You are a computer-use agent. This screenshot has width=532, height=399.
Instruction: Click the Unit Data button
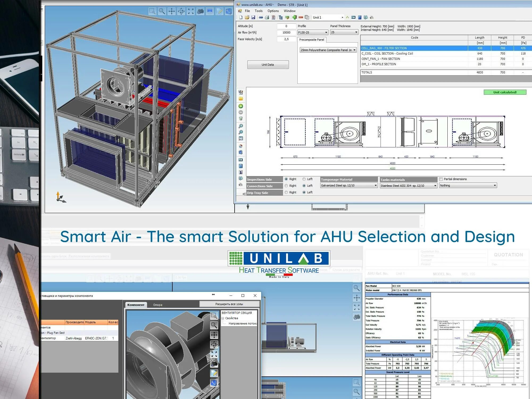tap(268, 65)
